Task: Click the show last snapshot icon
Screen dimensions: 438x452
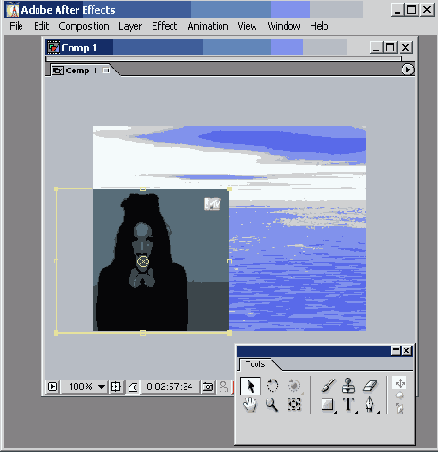Action: tap(224, 386)
